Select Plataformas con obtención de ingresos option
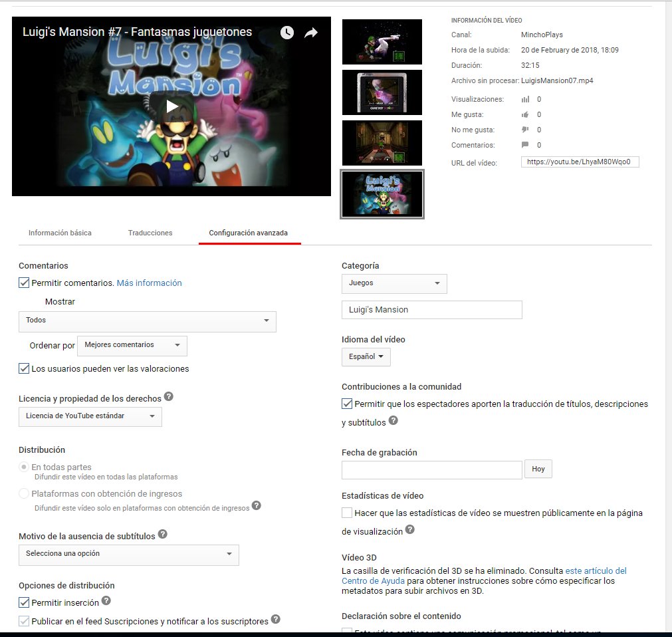 [x=24, y=493]
